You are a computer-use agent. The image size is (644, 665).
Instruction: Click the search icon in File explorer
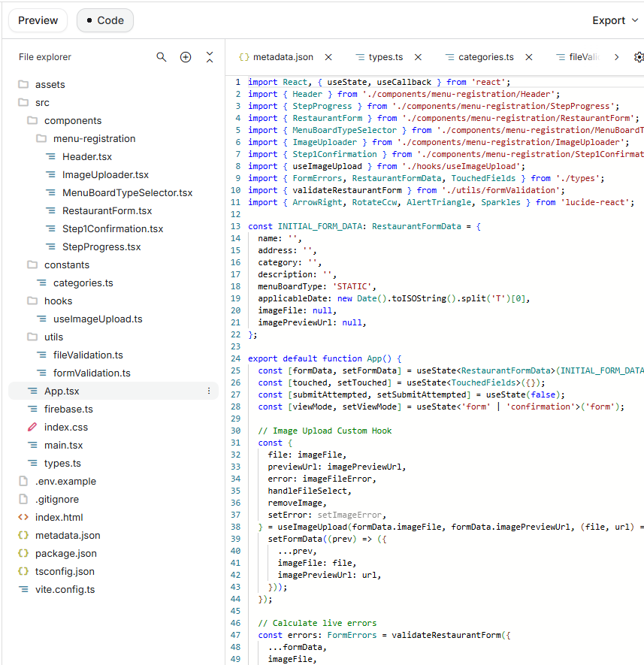point(162,57)
